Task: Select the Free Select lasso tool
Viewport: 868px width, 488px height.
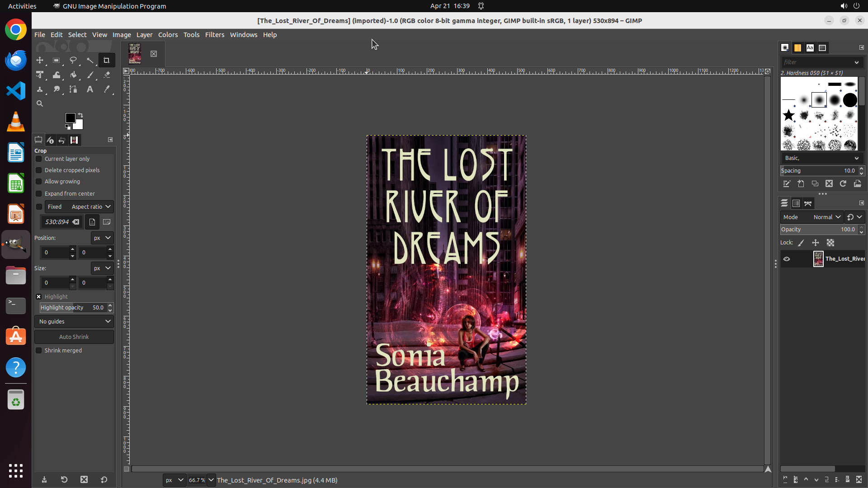Action: click(x=73, y=60)
